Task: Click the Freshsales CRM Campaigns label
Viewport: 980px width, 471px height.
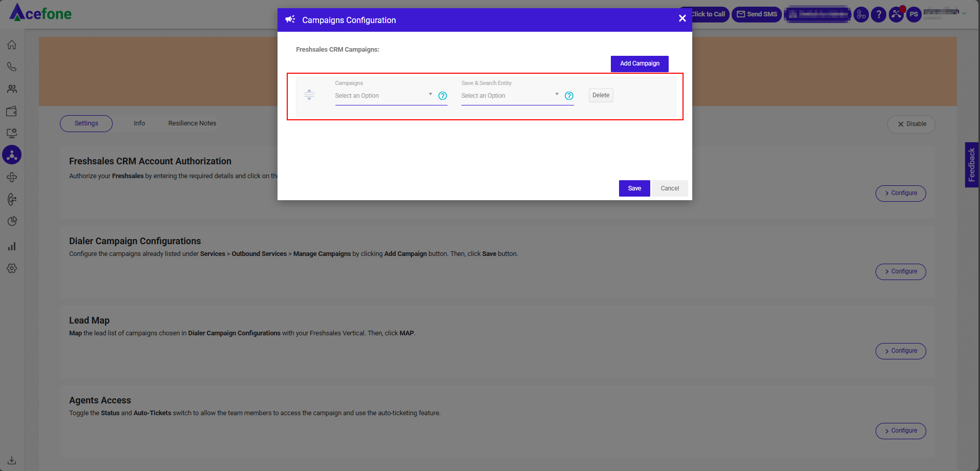Action: pos(337,50)
